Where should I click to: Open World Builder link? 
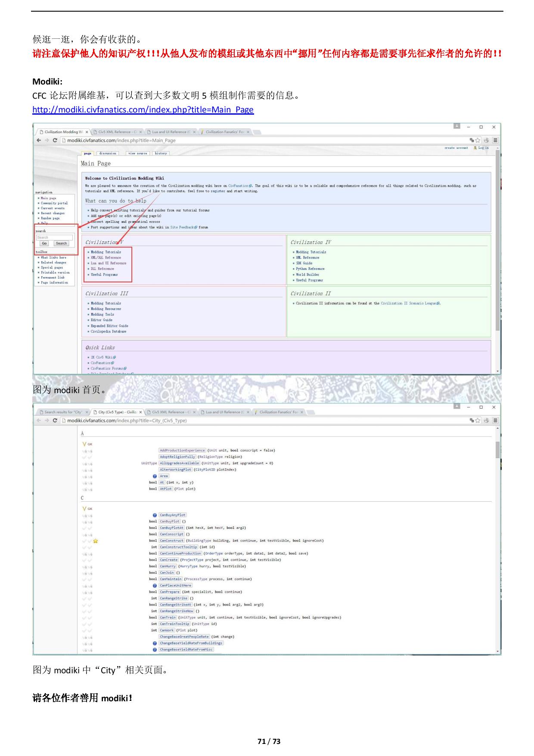click(307, 275)
